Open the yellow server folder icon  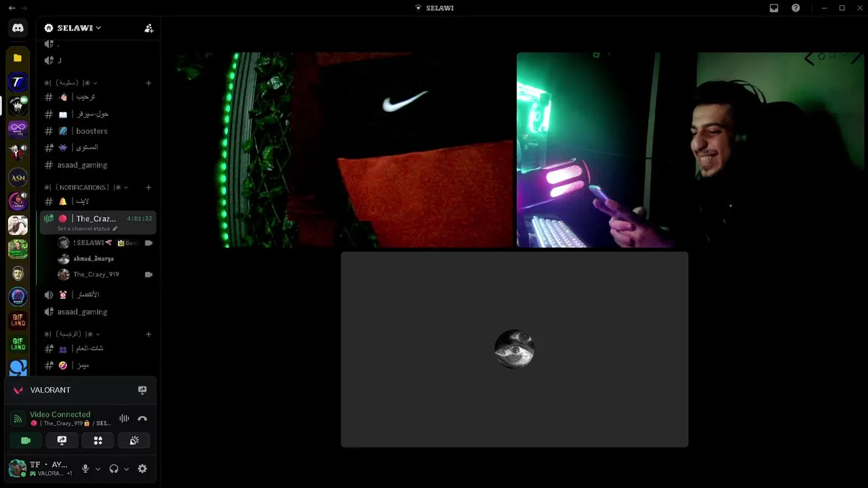18,58
